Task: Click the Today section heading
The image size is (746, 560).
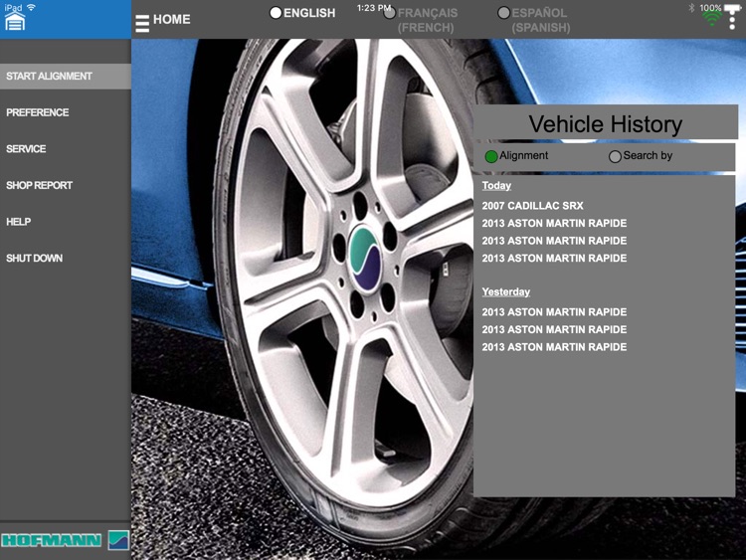Action: tap(496, 186)
